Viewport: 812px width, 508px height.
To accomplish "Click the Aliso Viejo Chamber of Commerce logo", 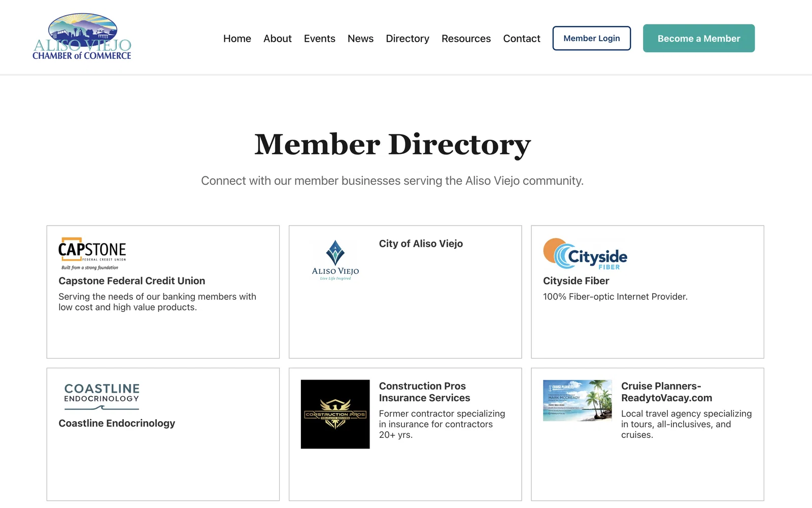I will click(82, 37).
